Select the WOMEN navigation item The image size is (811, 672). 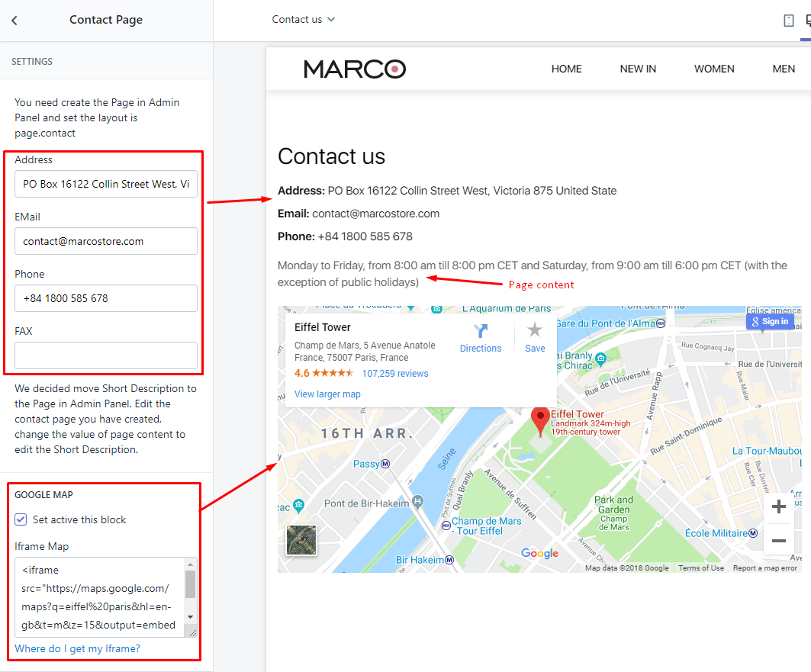[714, 69]
